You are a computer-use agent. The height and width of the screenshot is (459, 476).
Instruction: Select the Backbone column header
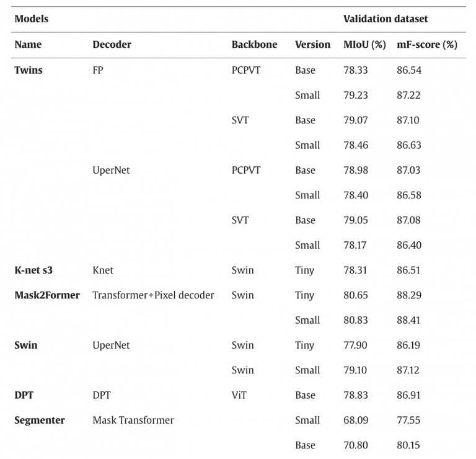point(254,45)
